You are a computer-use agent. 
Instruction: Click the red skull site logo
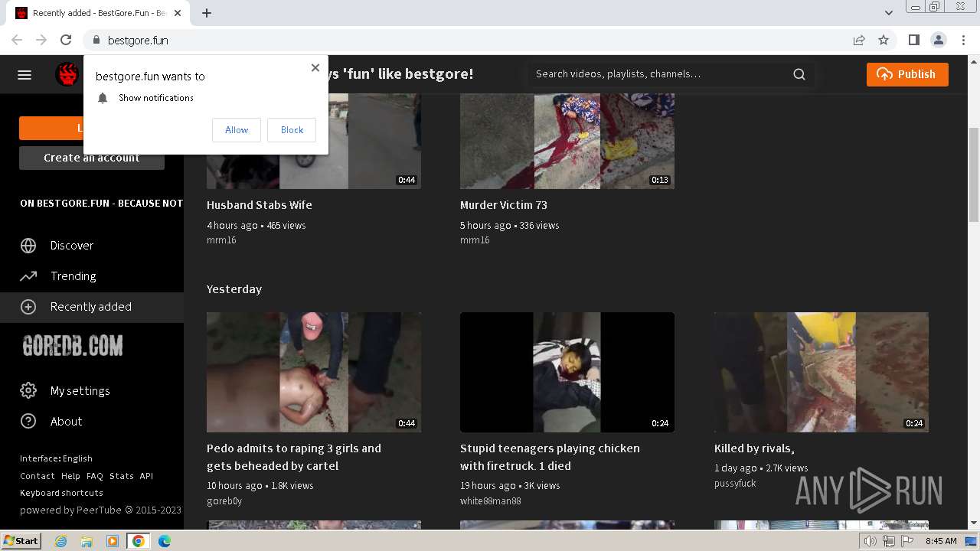coord(67,74)
